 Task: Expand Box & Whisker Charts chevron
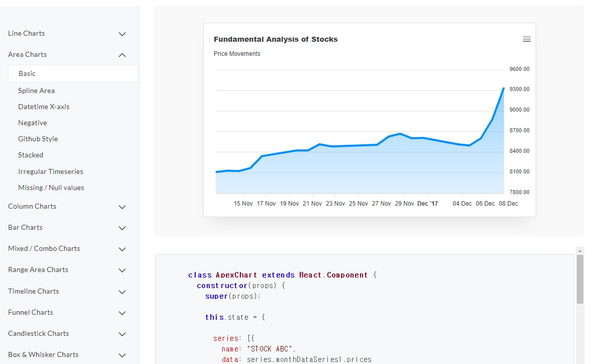(122, 355)
